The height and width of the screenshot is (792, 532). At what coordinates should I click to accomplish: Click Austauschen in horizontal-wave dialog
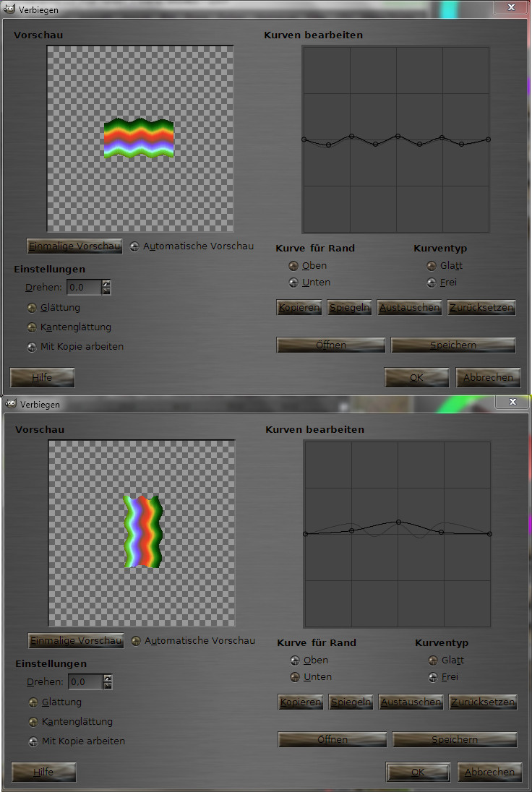point(409,308)
